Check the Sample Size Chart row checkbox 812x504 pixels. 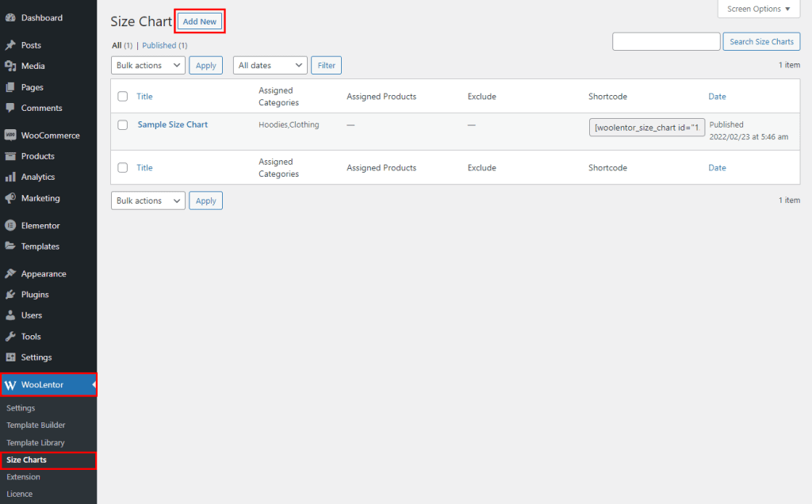coord(123,124)
